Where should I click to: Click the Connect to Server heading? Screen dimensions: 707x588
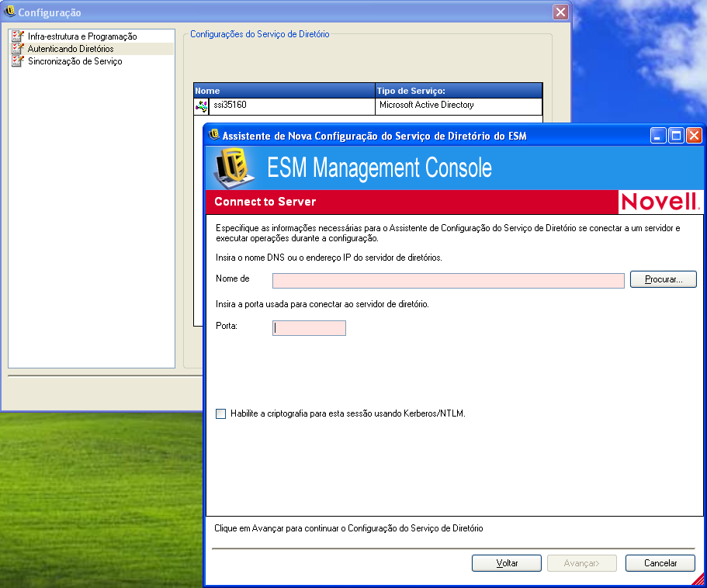coord(265,202)
